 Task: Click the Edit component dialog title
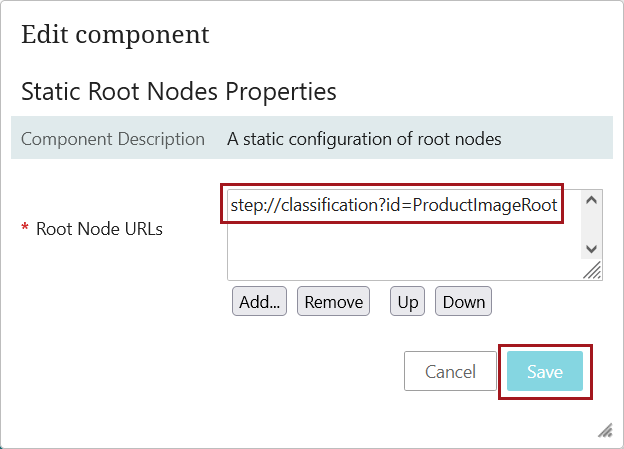(x=115, y=34)
